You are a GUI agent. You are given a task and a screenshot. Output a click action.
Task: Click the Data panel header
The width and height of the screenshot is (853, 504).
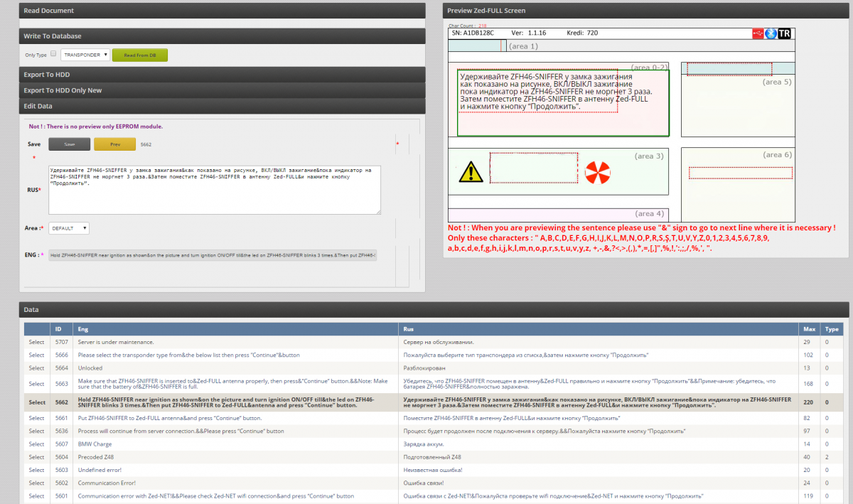[434, 310]
